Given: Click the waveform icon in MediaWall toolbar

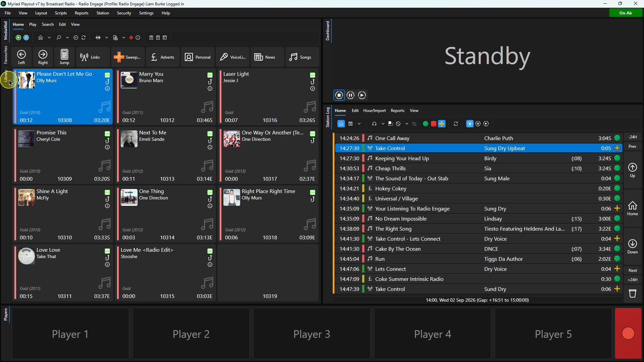Looking at the screenshot, I should click(98, 38).
